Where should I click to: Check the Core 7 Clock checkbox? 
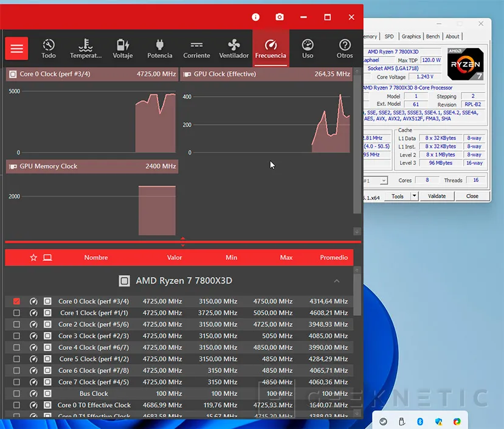click(x=16, y=382)
